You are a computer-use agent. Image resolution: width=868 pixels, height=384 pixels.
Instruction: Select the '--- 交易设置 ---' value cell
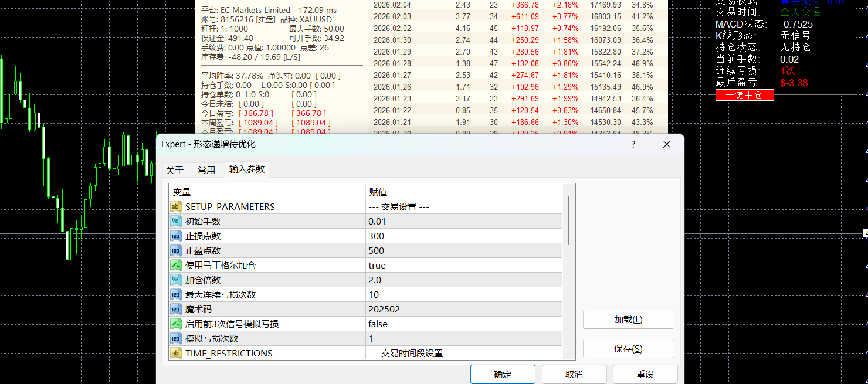tap(464, 206)
